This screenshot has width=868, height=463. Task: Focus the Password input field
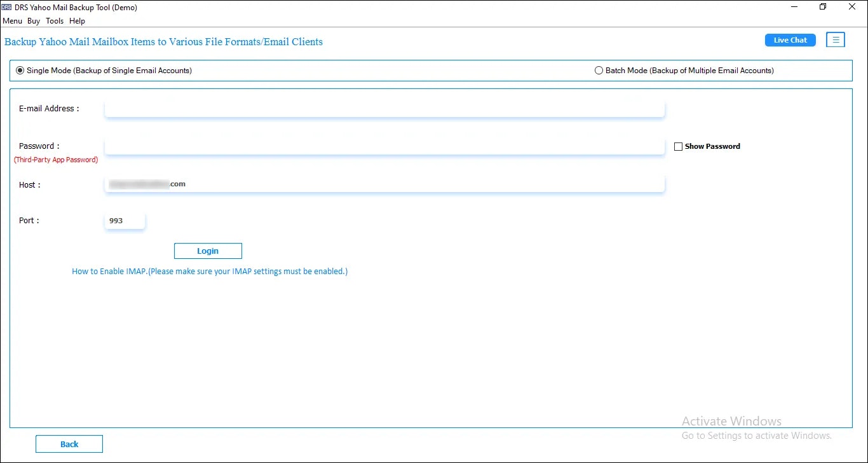[384, 146]
